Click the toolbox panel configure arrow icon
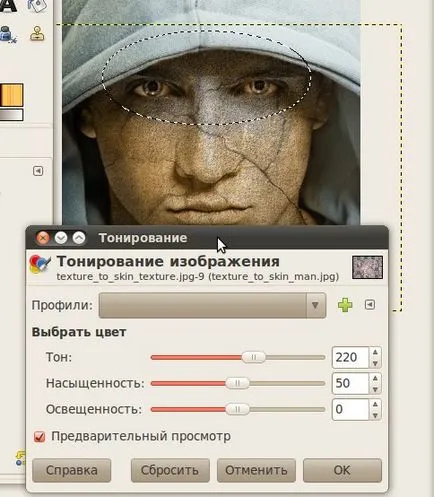This screenshot has width=434, height=497. (x=38, y=171)
